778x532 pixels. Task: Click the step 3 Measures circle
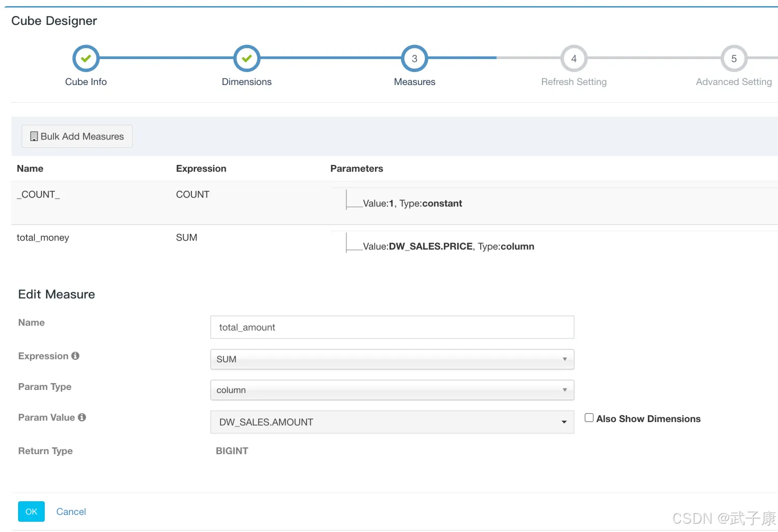click(414, 59)
